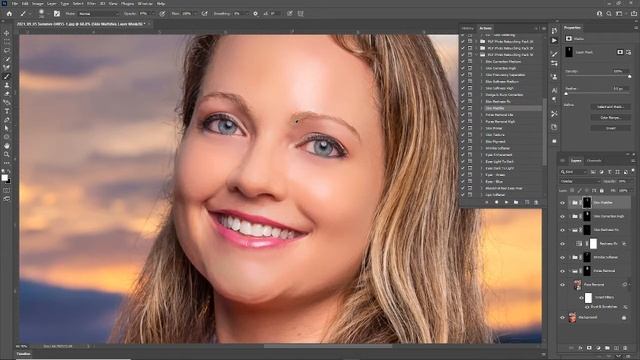Open the brush Mode dropdown
The width and height of the screenshot is (640, 360).
pyautogui.click(x=98, y=13)
